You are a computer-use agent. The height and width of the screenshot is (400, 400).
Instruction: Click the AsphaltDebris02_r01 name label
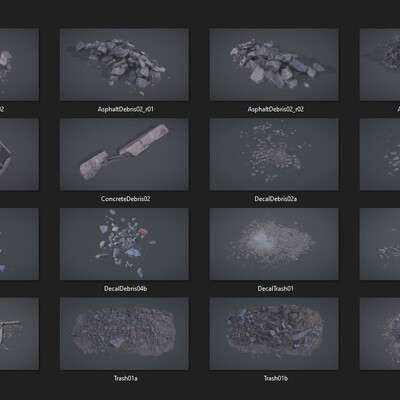point(126,109)
